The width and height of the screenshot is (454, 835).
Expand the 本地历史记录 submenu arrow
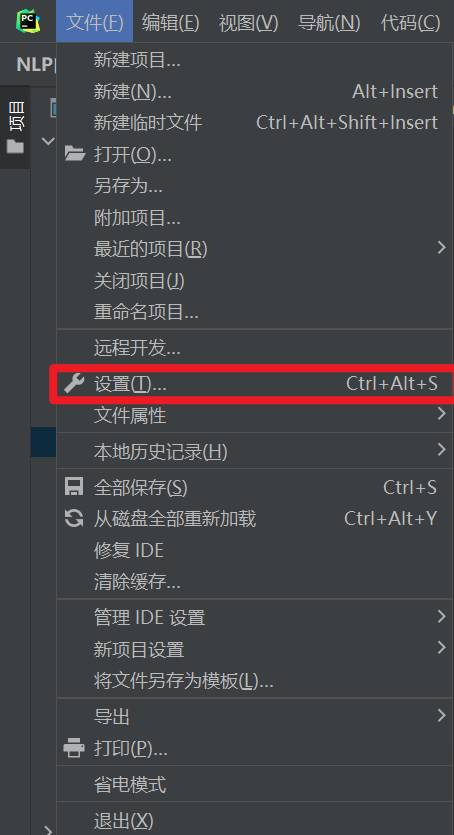click(x=441, y=450)
